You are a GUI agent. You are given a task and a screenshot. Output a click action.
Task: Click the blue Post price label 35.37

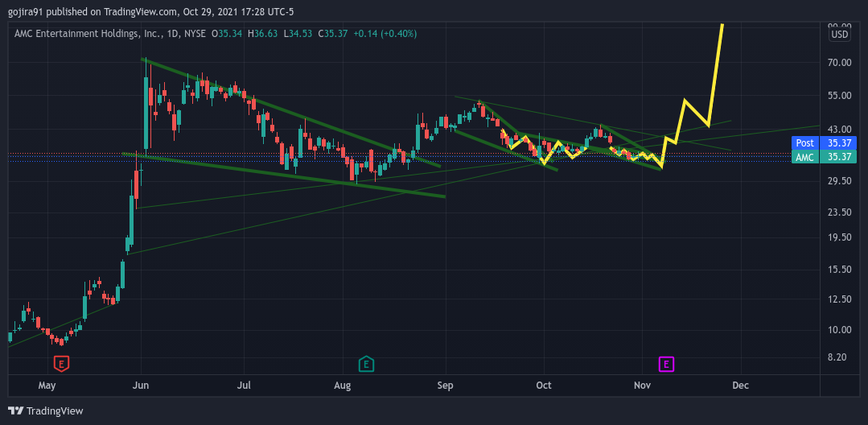(825, 143)
